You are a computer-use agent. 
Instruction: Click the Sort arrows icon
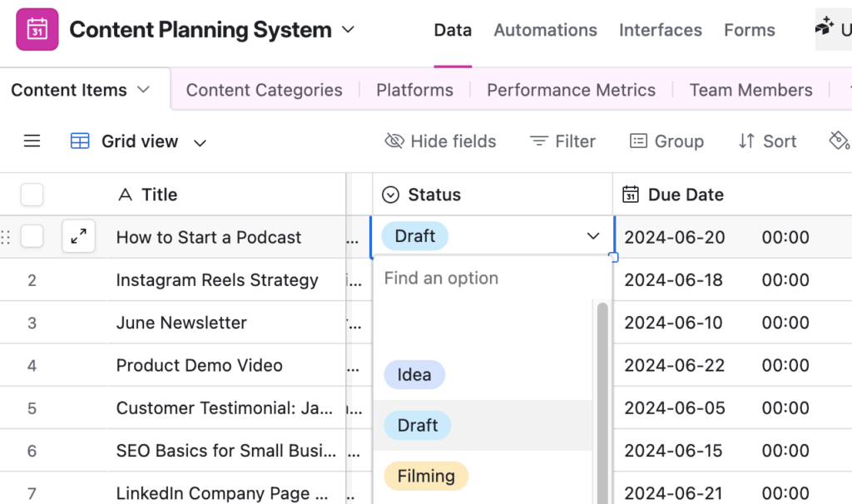(x=746, y=141)
